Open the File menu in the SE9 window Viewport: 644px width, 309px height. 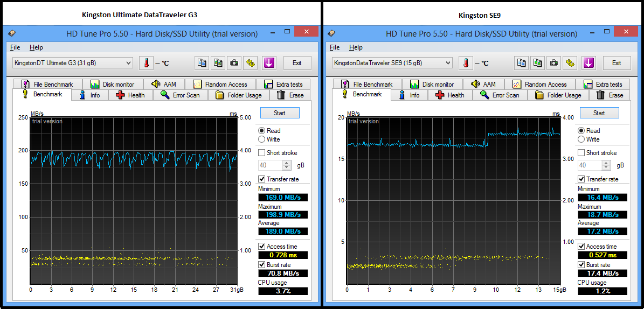click(335, 47)
